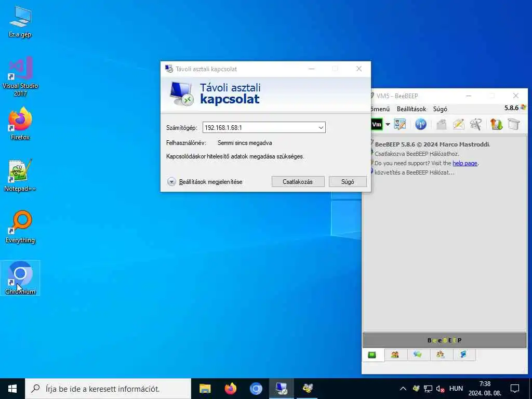
Task: Switch to the groups tab in BeeBEEP
Action: pos(441,354)
